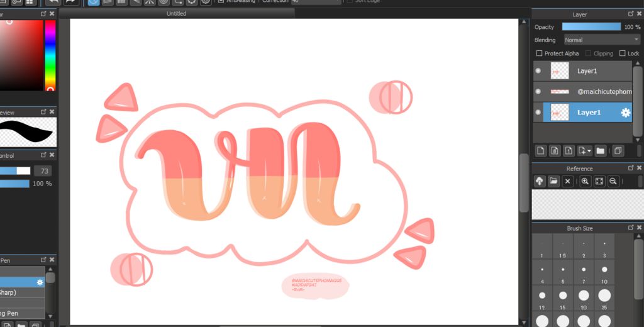
Task: Select the brush ending in 'ng Pen'
Action: (x=22, y=313)
